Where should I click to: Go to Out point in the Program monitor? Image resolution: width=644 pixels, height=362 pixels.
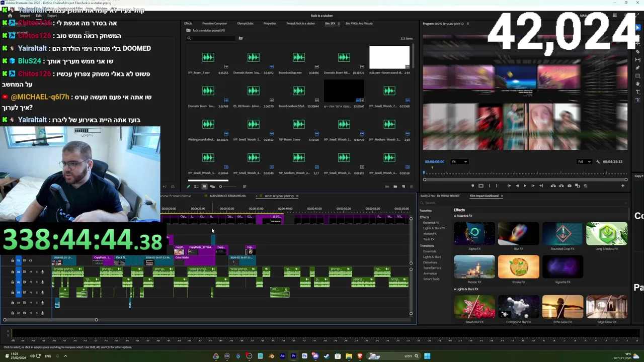[541, 186]
